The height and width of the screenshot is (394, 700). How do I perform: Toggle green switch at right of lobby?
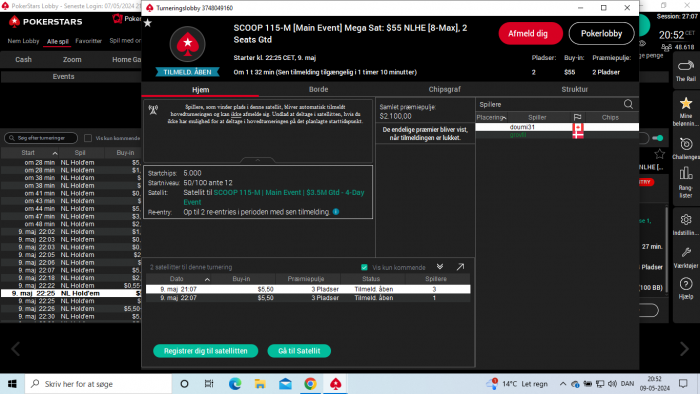[x=658, y=138]
